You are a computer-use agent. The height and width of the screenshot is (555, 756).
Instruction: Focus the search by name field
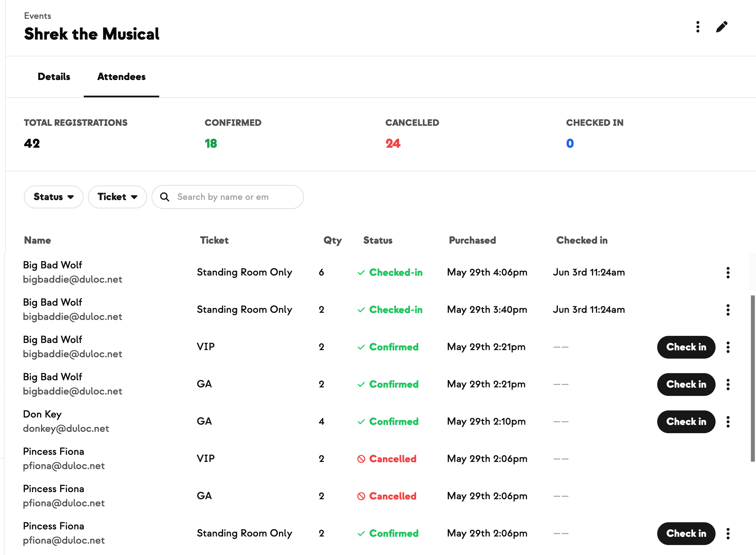[228, 197]
